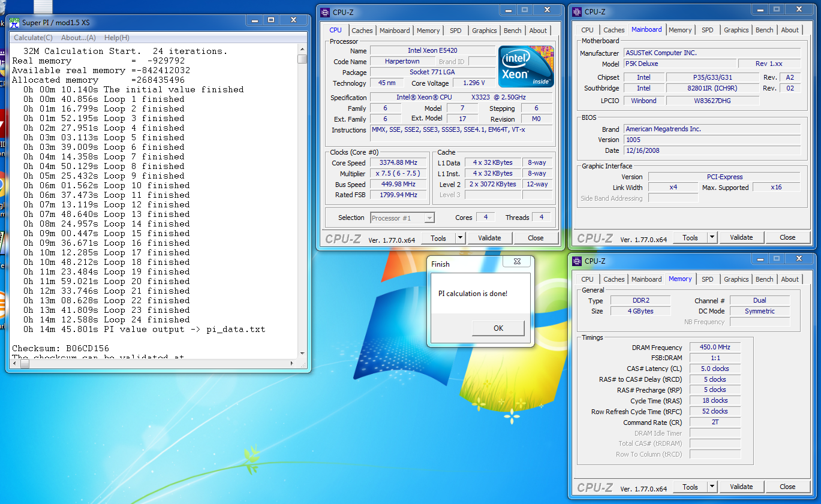Click the BIOS Date value '12/16/2008'
This screenshot has height=504, width=821.
pos(712,151)
